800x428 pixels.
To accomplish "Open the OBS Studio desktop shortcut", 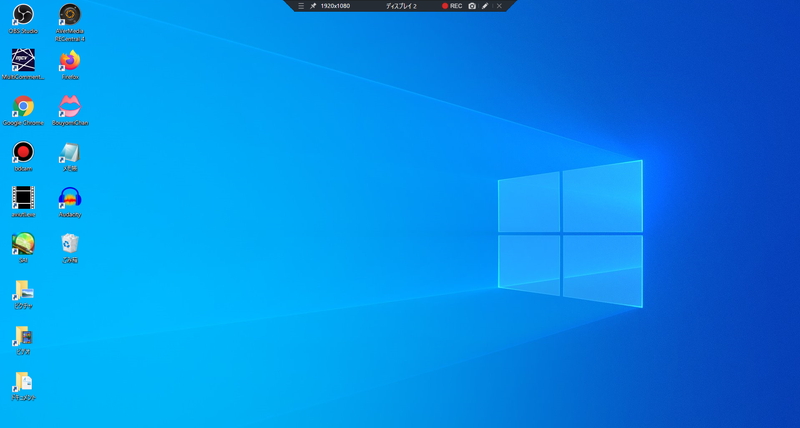I will tap(23, 19).
